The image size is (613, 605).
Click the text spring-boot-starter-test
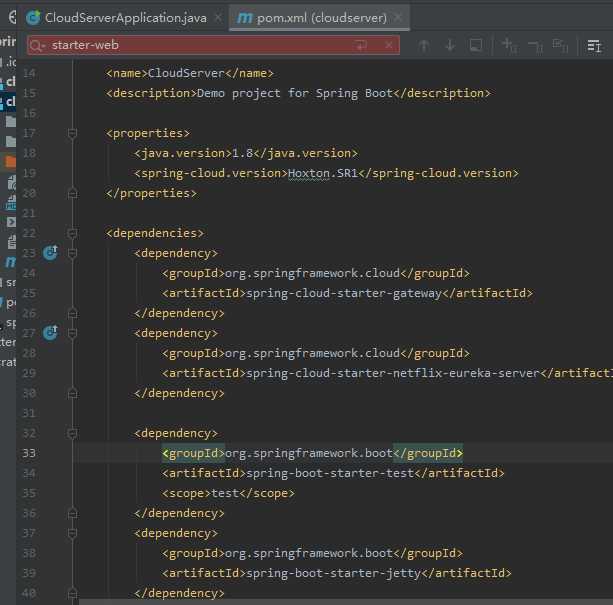[330, 473]
